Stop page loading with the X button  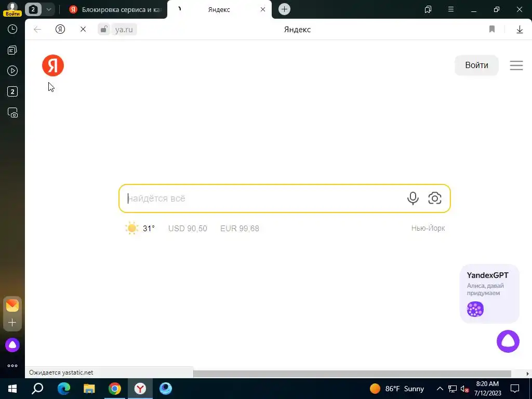[83, 30]
